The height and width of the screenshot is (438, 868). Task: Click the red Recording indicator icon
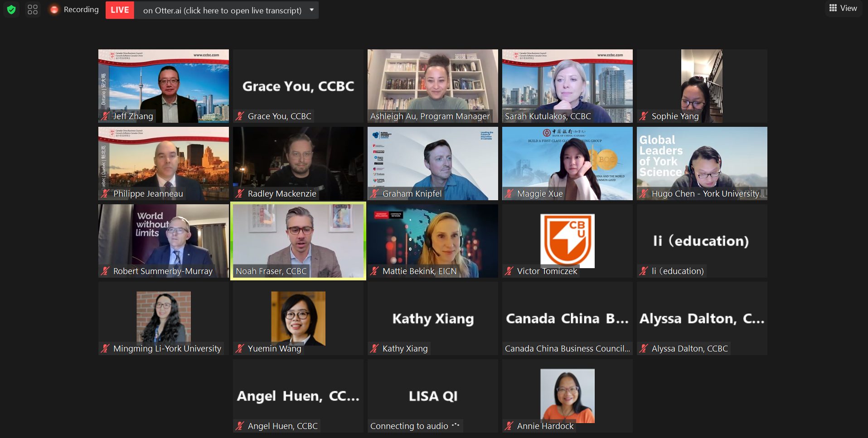(x=54, y=10)
